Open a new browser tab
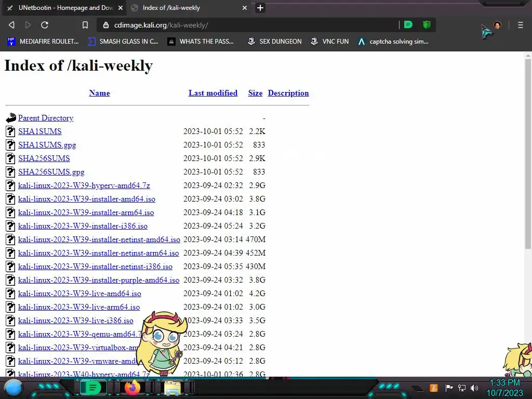Screen dimensions: 532x399 pos(260,8)
